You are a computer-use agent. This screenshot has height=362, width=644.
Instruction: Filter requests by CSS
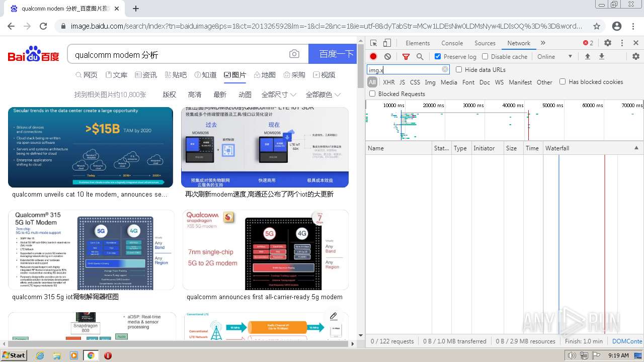point(415,82)
